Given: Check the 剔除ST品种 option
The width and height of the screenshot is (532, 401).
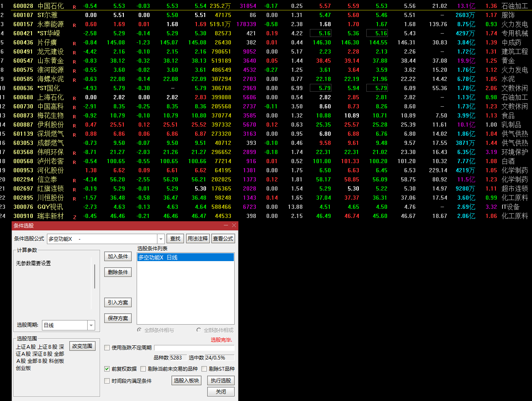Looking at the screenshot, I should [204, 369].
